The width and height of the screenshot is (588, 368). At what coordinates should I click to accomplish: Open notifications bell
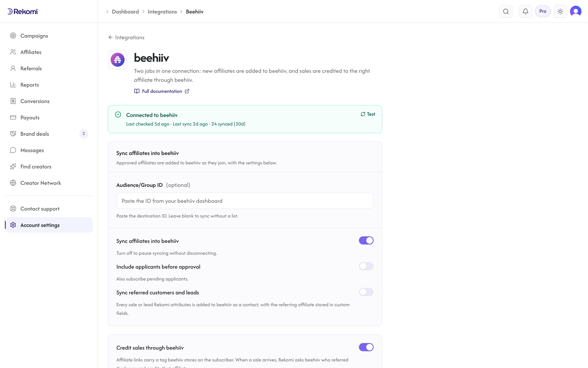point(525,11)
